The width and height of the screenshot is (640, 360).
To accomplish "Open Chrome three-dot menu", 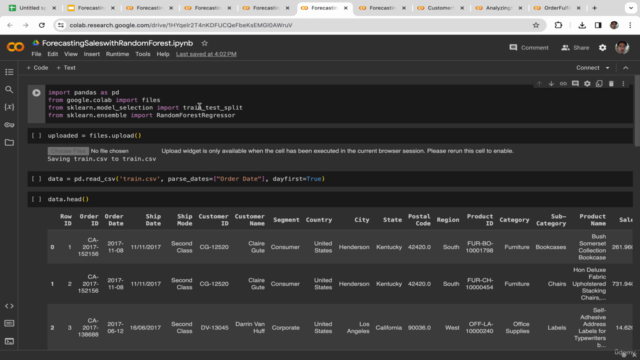I will coord(630,25).
